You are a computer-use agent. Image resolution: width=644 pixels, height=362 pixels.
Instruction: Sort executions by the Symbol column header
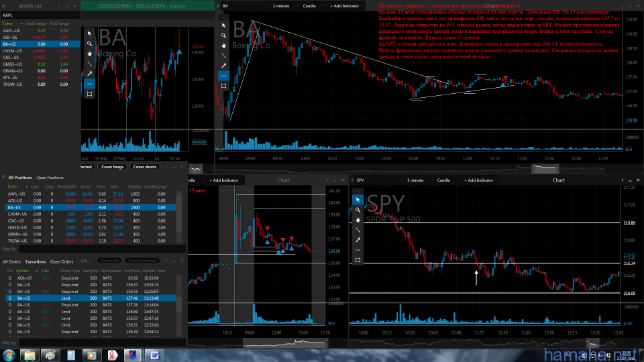point(23,271)
